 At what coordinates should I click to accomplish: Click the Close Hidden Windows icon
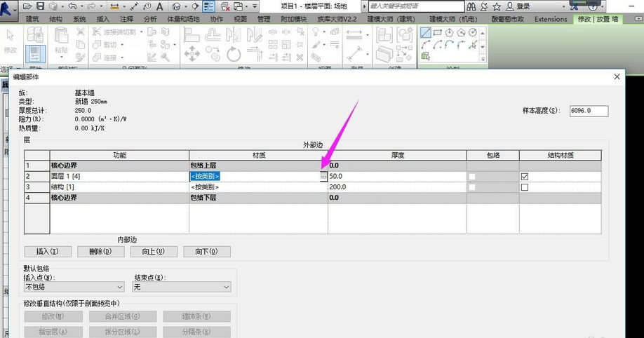(x=224, y=6)
